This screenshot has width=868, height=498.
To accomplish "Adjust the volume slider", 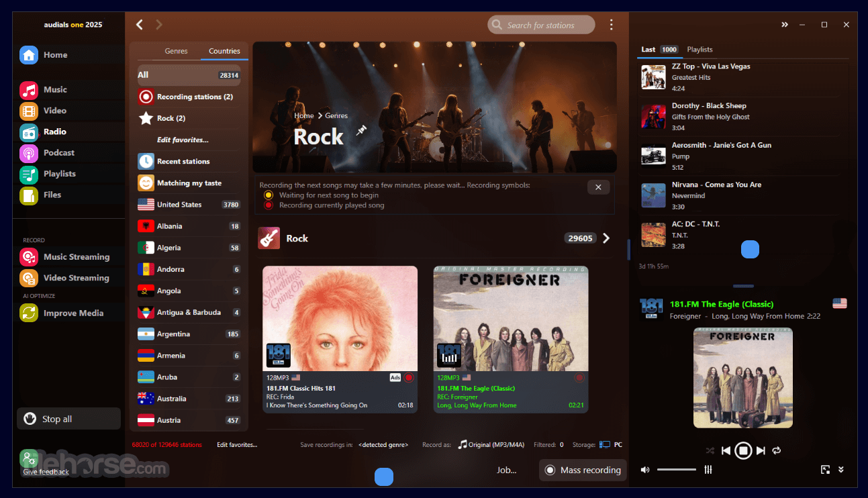I will tap(677, 470).
